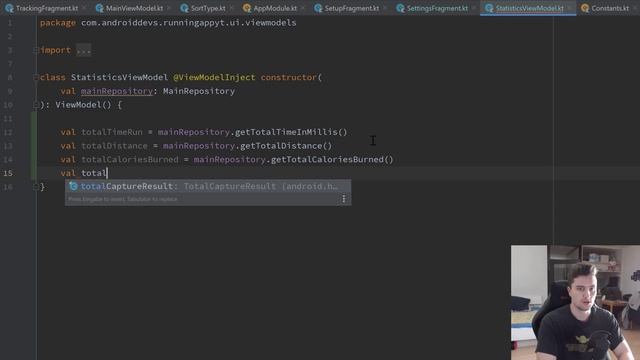Click the StatisticsViewModel class name
640x360 pixels.
click(x=119, y=77)
